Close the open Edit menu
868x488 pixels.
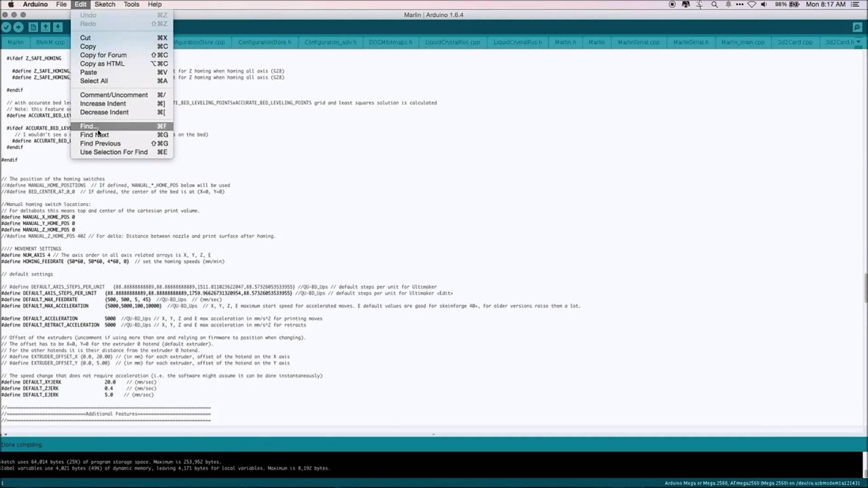coord(81,4)
